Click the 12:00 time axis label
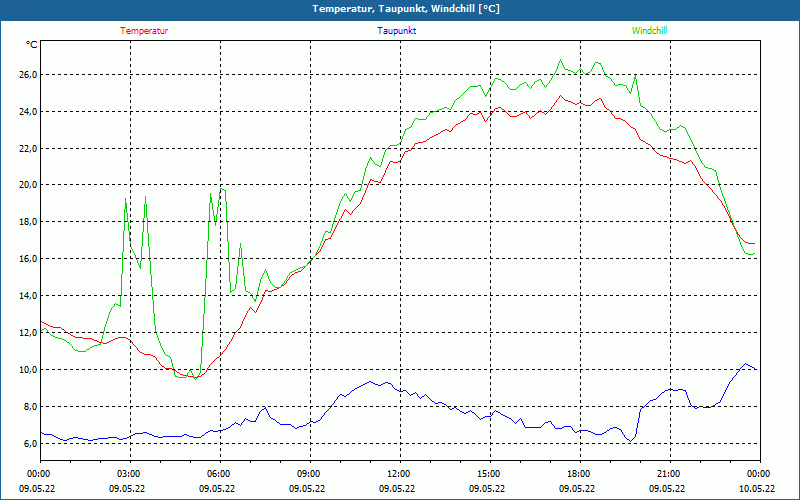 [x=399, y=473]
